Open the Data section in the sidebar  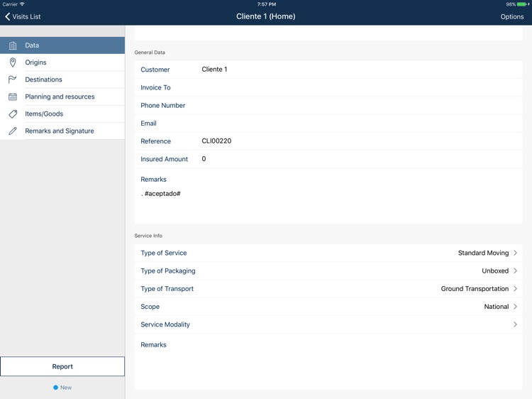[62, 45]
